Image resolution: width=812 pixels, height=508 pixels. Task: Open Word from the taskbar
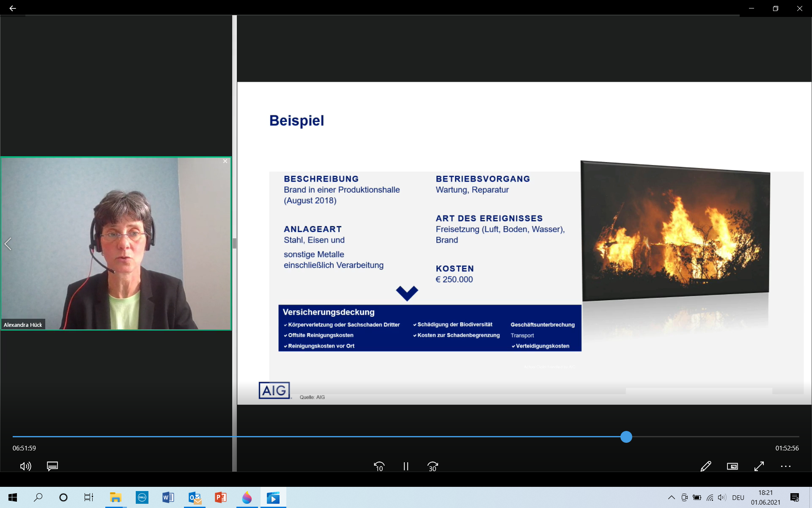point(168,497)
